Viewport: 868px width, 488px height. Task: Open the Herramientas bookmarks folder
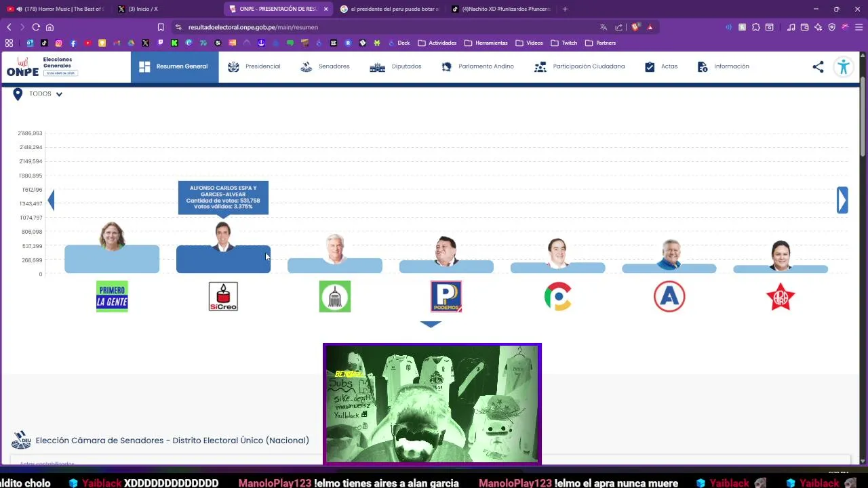tap(486, 43)
